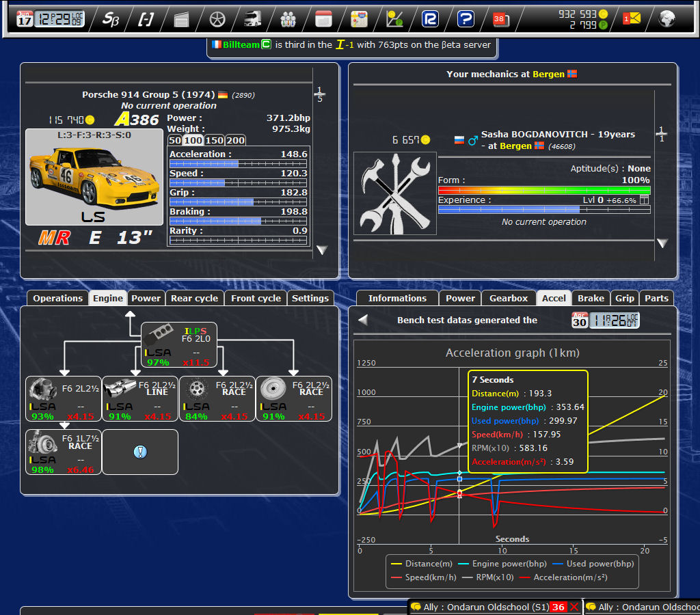Image resolution: width=700 pixels, height=615 pixels.
Task: Click the yellow Porsche car thumbnail
Action: click(x=94, y=177)
